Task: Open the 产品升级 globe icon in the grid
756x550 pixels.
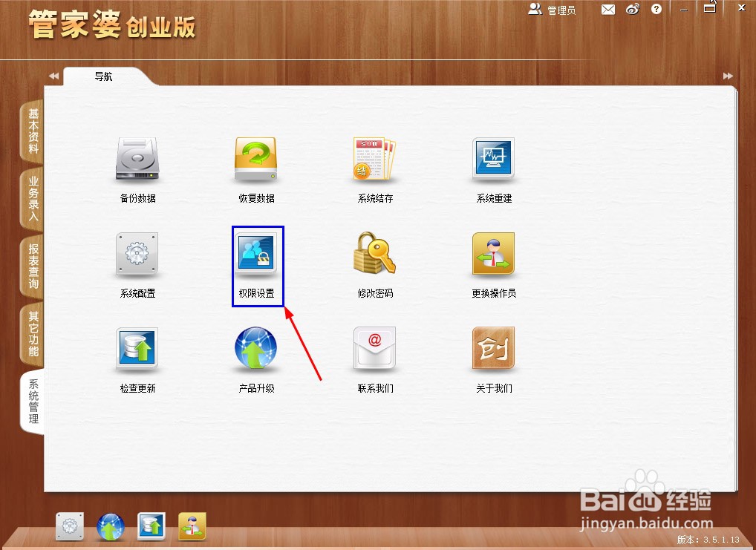Action: coord(256,349)
